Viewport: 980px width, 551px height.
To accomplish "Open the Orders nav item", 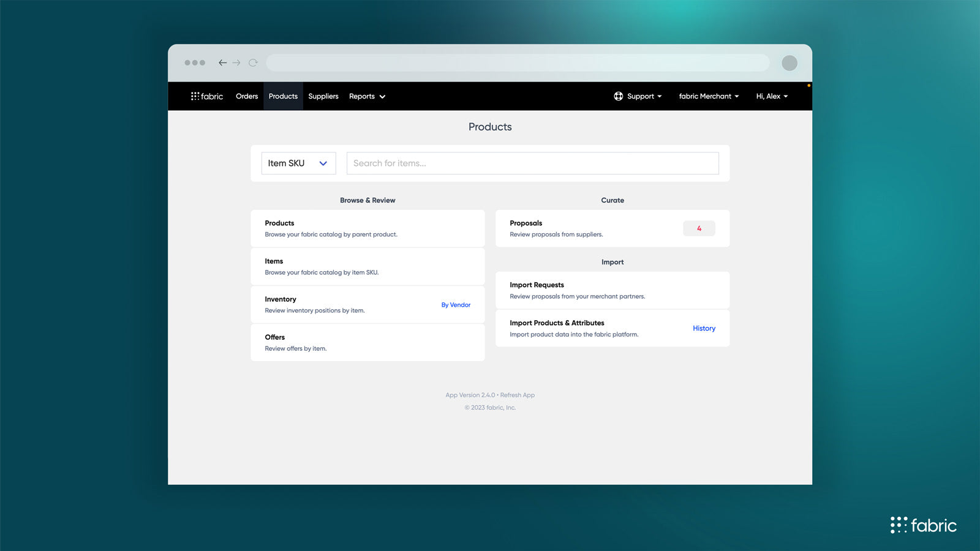I will point(247,96).
